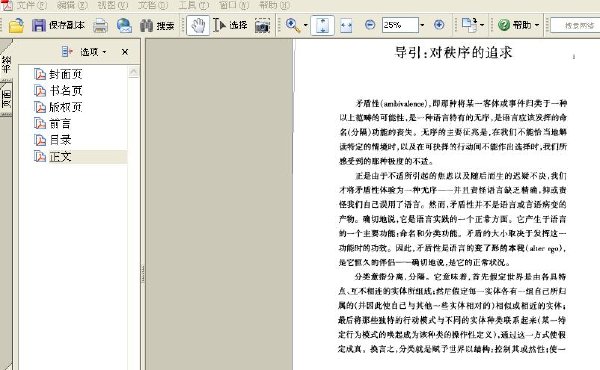Click the Email globe icon
Image resolution: width=600 pixels, height=370 pixels.
124,26
